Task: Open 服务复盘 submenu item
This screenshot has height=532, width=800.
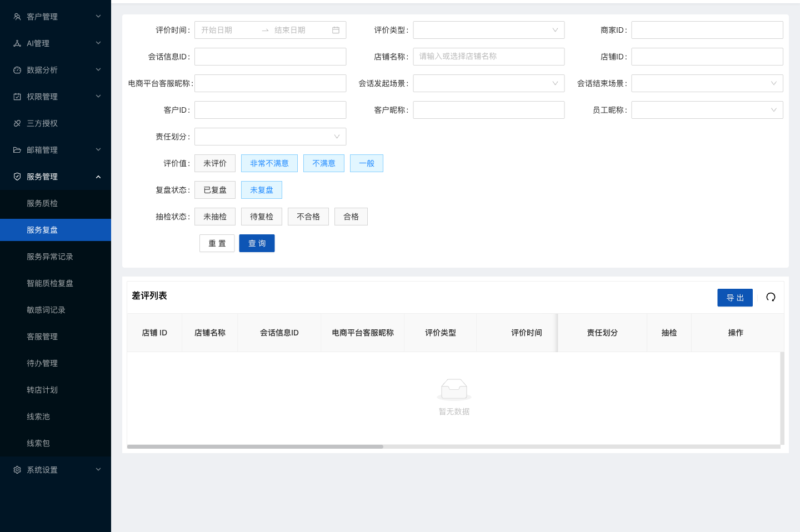Action: point(56,230)
